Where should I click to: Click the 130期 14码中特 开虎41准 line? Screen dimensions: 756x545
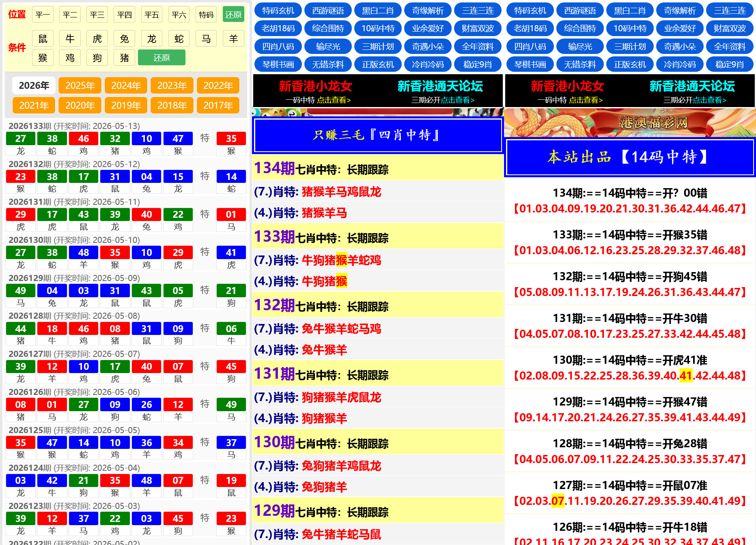tap(630, 360)
